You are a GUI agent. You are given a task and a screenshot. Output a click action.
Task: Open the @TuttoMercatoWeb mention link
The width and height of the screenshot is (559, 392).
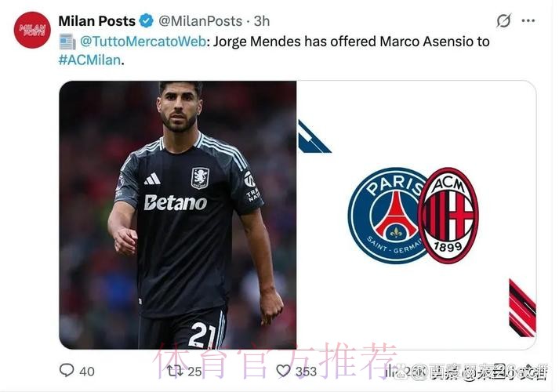143,42
